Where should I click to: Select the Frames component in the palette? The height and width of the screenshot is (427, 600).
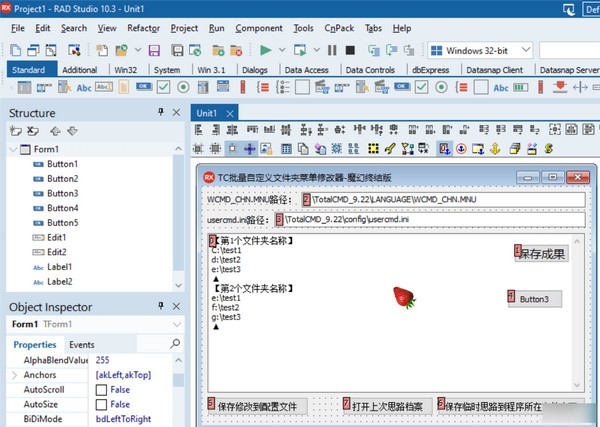(x=24, y=87)
